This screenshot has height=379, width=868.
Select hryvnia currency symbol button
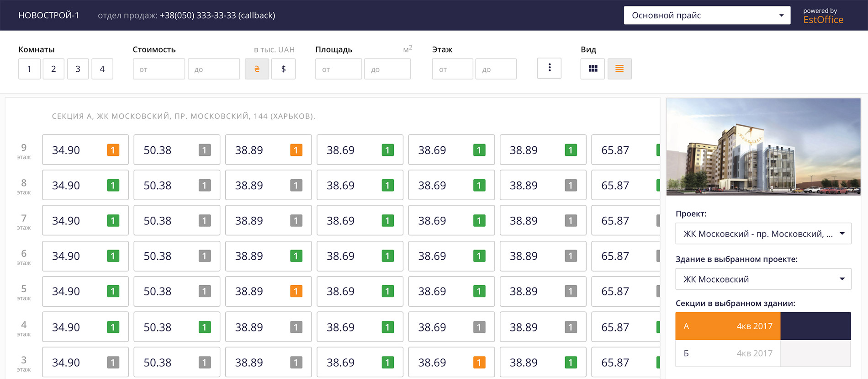(257, 69)
